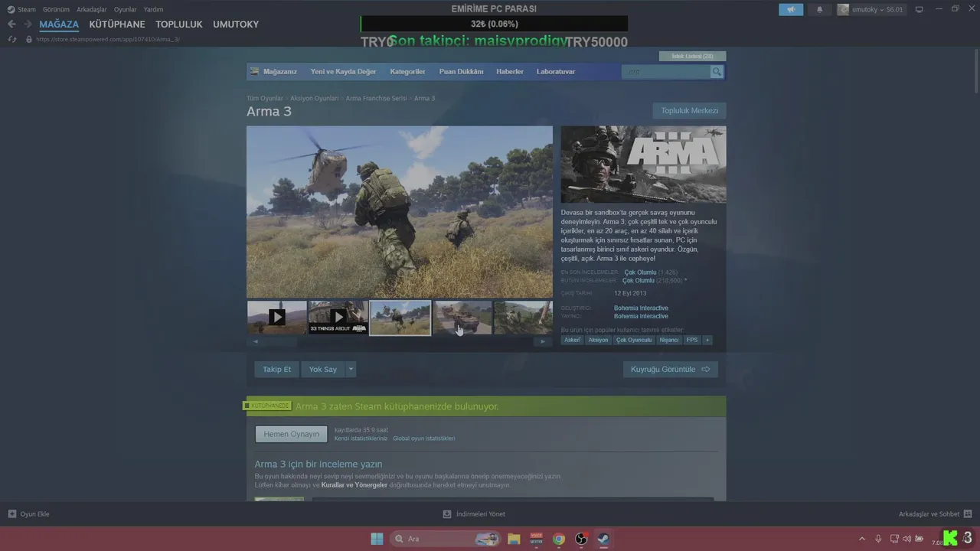Viewport: 980px width, 551px height.
Task: Switch to the KÜTÜPHANE tab
Action: click(x=117, y=24)
